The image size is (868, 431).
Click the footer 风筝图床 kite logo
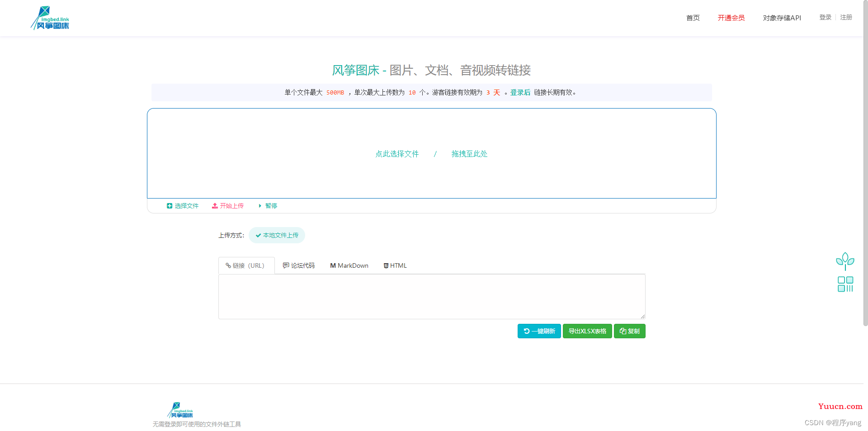(x=180, y=410)
